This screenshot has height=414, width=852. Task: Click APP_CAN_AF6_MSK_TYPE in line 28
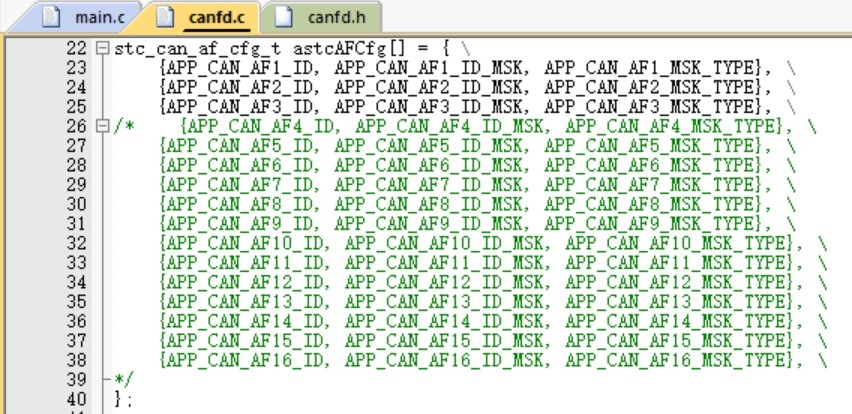coord(650,166)
